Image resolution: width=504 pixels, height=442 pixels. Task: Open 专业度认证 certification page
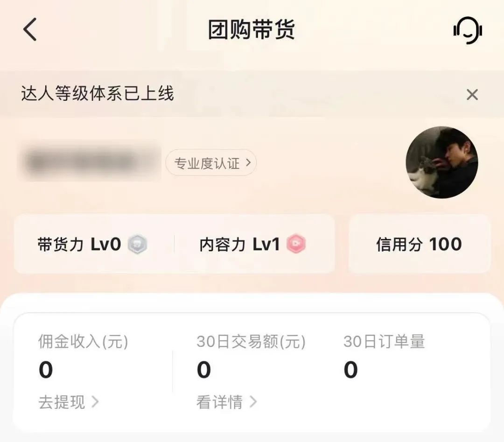(x=210, y=163)
